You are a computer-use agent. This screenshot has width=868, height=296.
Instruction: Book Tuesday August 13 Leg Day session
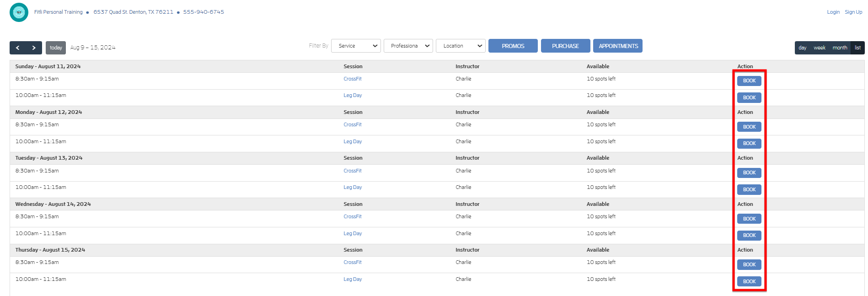pos(749,189)
